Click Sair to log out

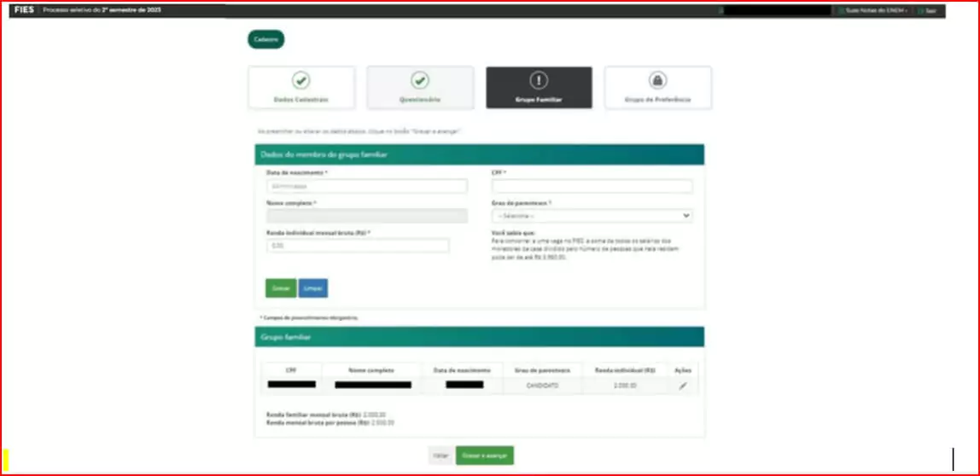927,10
